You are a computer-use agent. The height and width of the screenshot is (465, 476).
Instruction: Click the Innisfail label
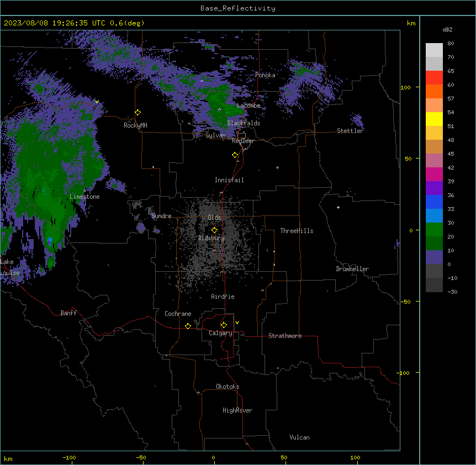(x=229, y=180)
